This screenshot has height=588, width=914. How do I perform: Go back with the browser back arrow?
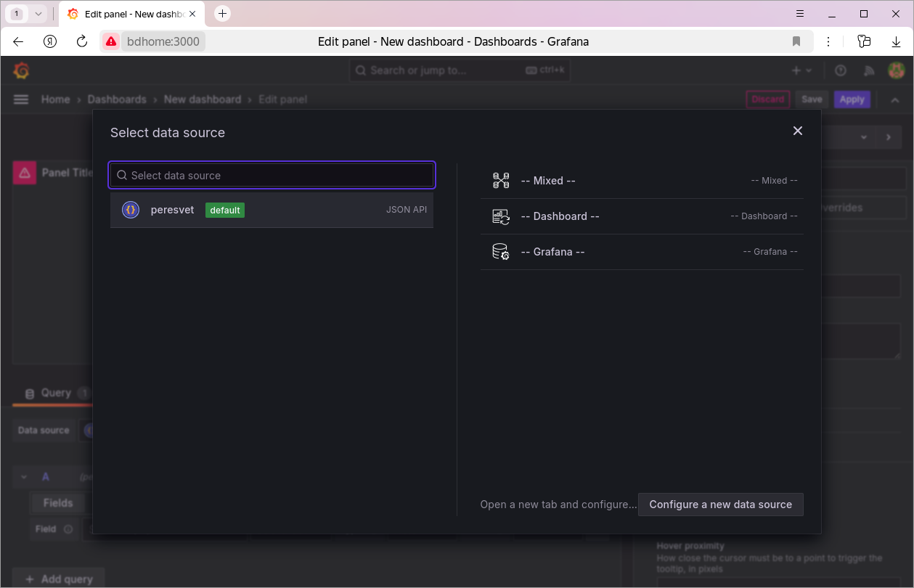coord(18,41)
